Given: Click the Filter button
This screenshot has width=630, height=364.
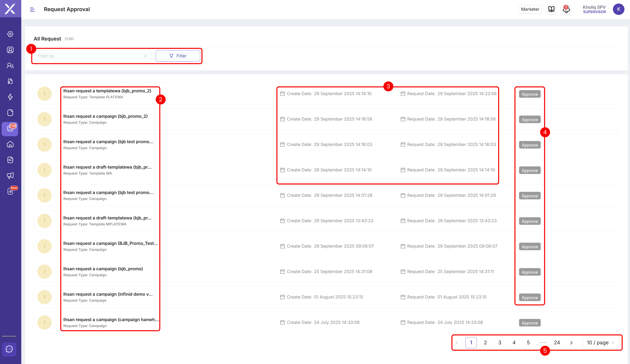Looking at the screenshot, I should [x=178, y=56].
